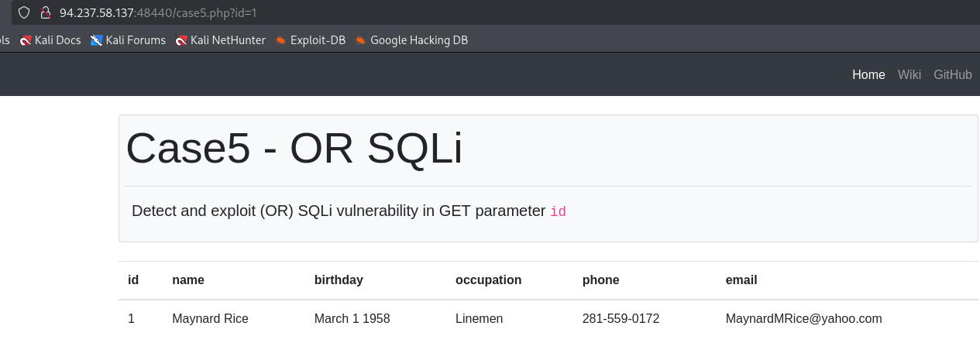Click the Maynard Rice name cell
The width and height of the screenshot is (980, 343).
click(210, 319)
